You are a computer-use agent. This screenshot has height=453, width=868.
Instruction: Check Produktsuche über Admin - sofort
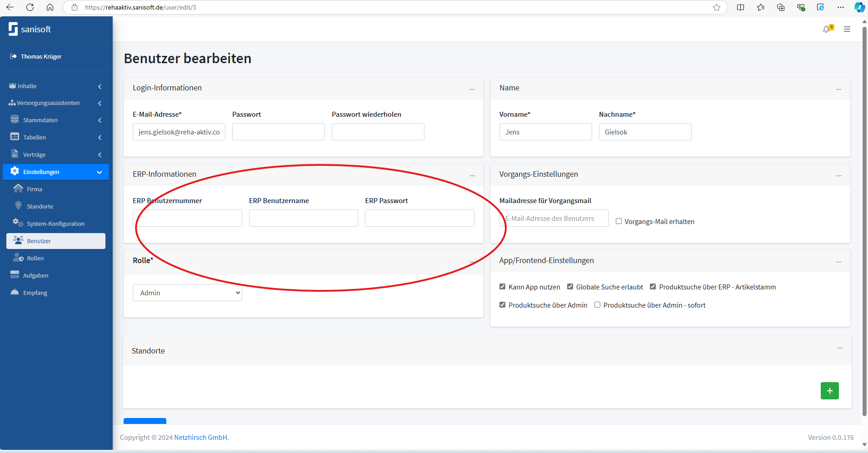click(597, 305)
